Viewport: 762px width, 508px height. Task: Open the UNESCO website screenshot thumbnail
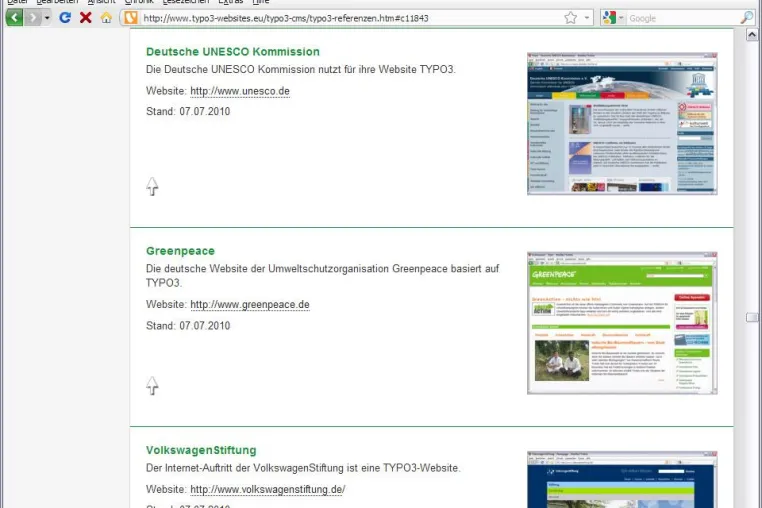click(x=622, y=124)
